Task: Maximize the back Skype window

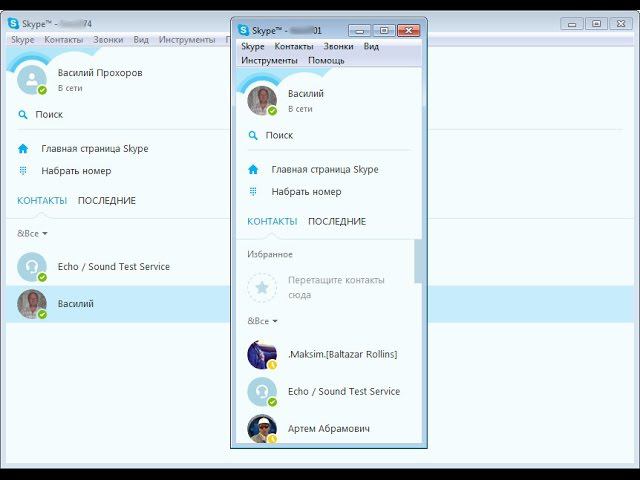Action: coord(596,24)
